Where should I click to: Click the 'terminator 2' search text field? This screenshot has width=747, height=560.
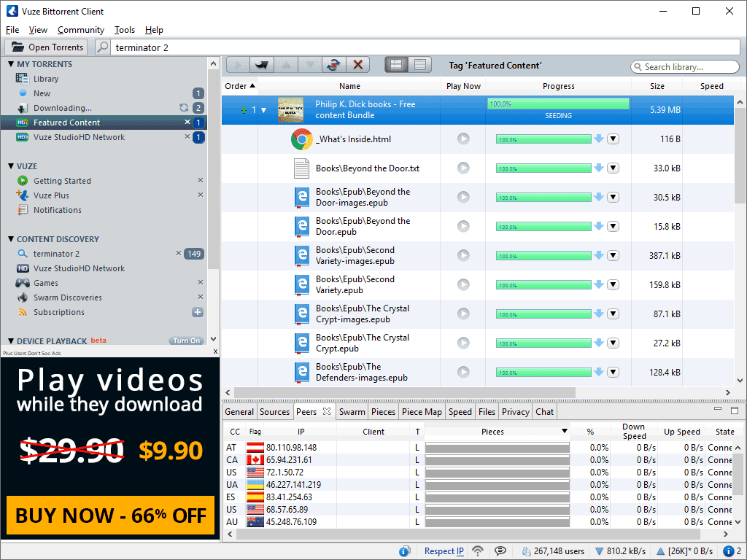(425, 47)
